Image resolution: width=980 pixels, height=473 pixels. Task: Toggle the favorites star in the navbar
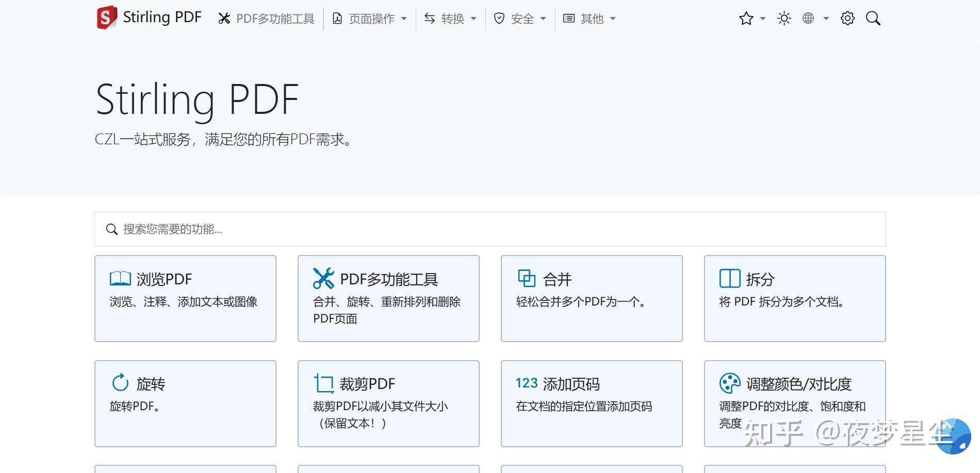[746, 18]
